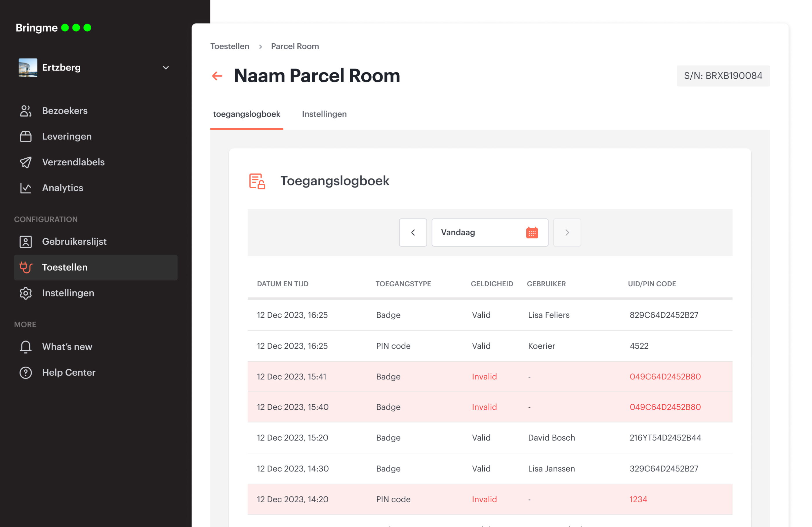Click the Bezoekers people icon

pyautogui.click(x=26, y=111)
